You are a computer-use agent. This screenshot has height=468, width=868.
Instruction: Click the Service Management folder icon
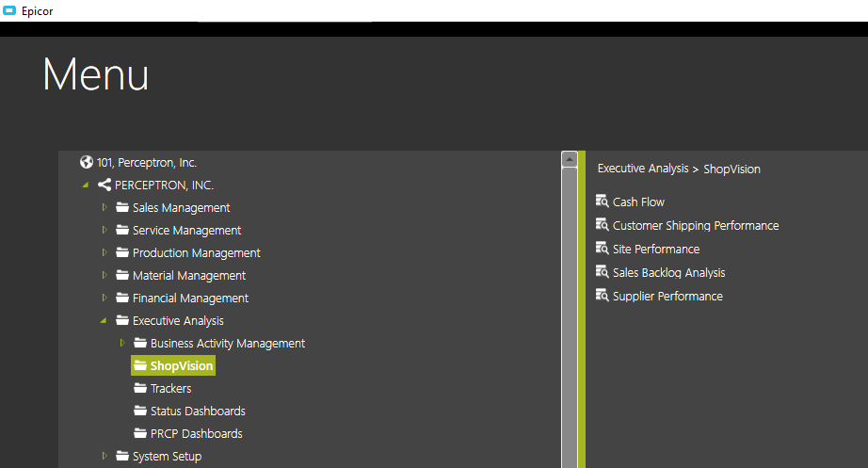pos(122,230)
